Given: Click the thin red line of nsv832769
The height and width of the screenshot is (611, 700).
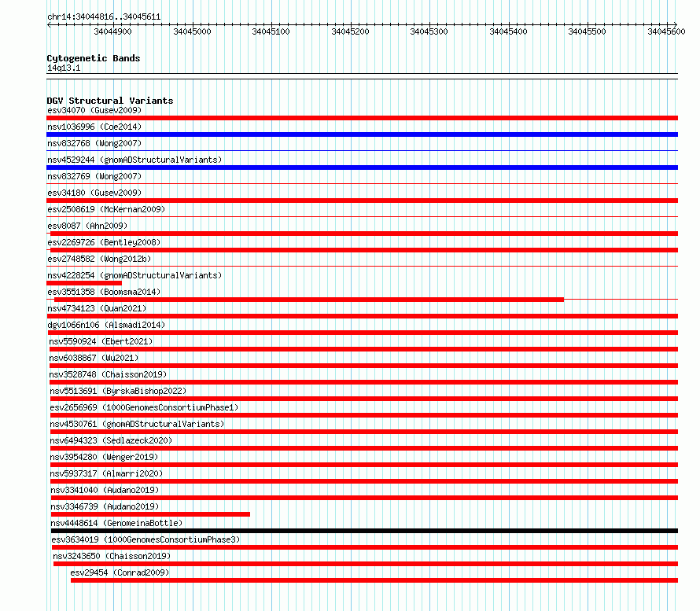Looking at the screenshot, I should [x=362, y=184].
